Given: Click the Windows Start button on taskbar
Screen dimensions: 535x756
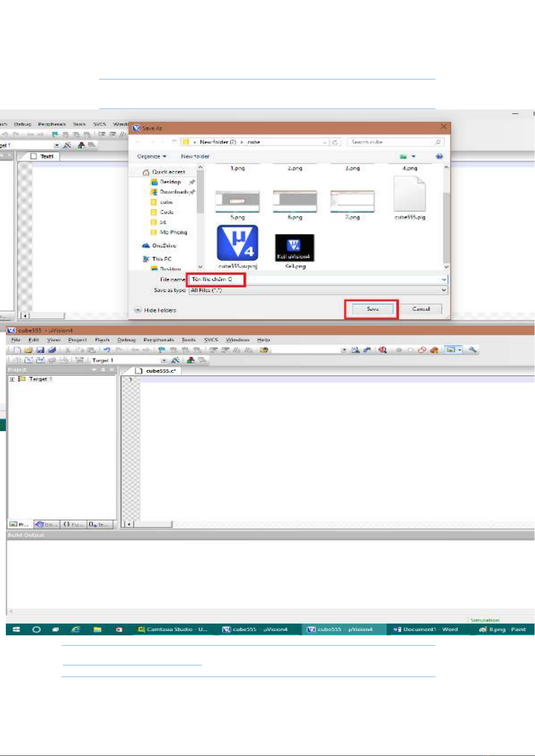Looking at the screenshot, I should coord(17,629).
